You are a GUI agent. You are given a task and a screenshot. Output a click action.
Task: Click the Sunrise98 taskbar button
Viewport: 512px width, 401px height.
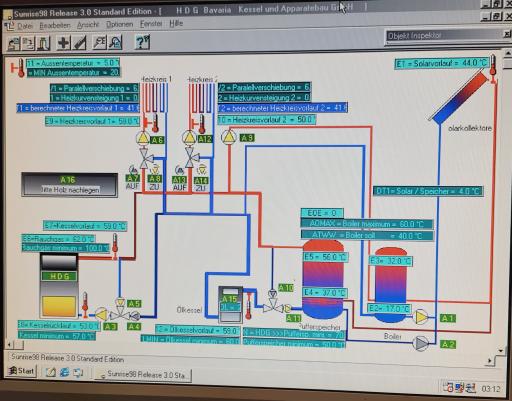tap(144, 374)
